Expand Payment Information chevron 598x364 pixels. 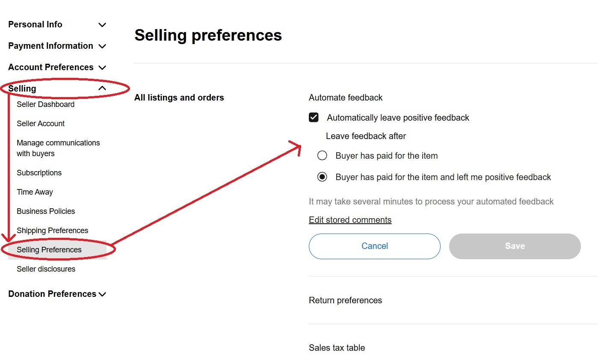coord(102,46)
